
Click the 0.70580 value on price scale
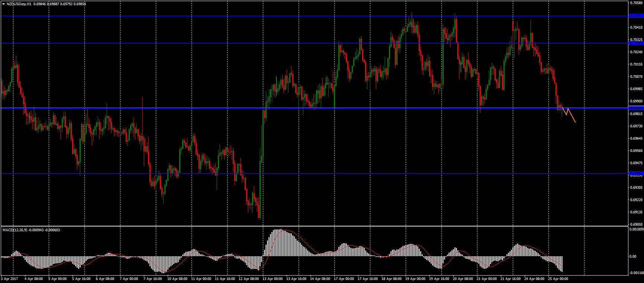point(636,3)
